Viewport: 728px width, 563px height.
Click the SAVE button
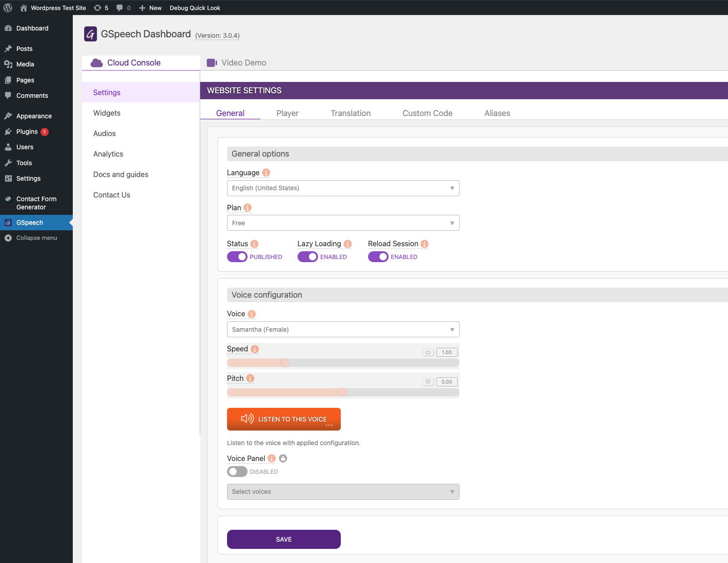284,539
